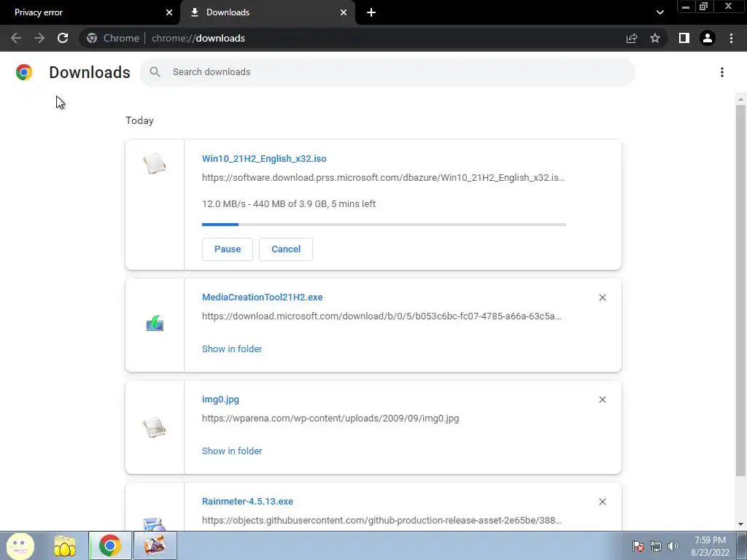Viewport: 747px width, 560px height.
Task: Open Rainmeter-4.5.13.exe file link
Action: point(247,502)
